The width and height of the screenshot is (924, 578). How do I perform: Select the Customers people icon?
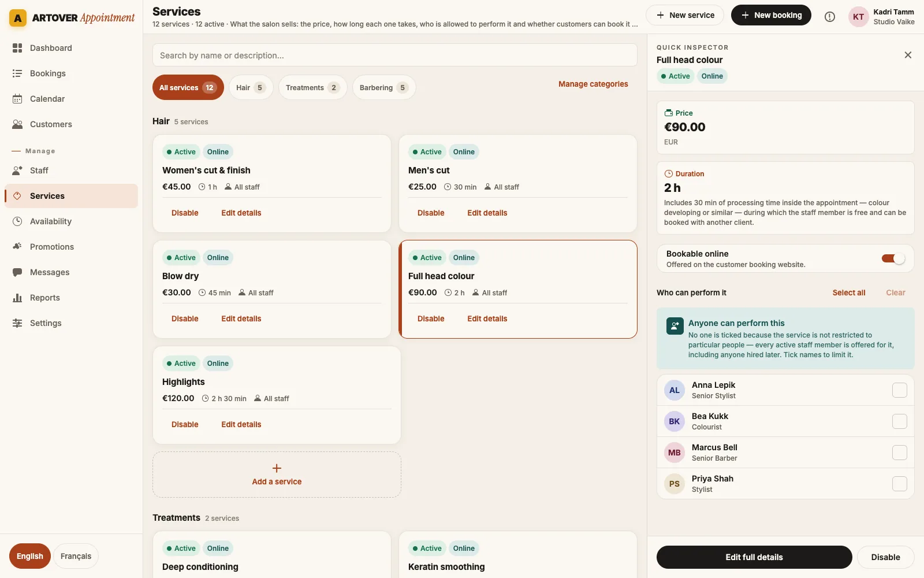click(17, 124)
